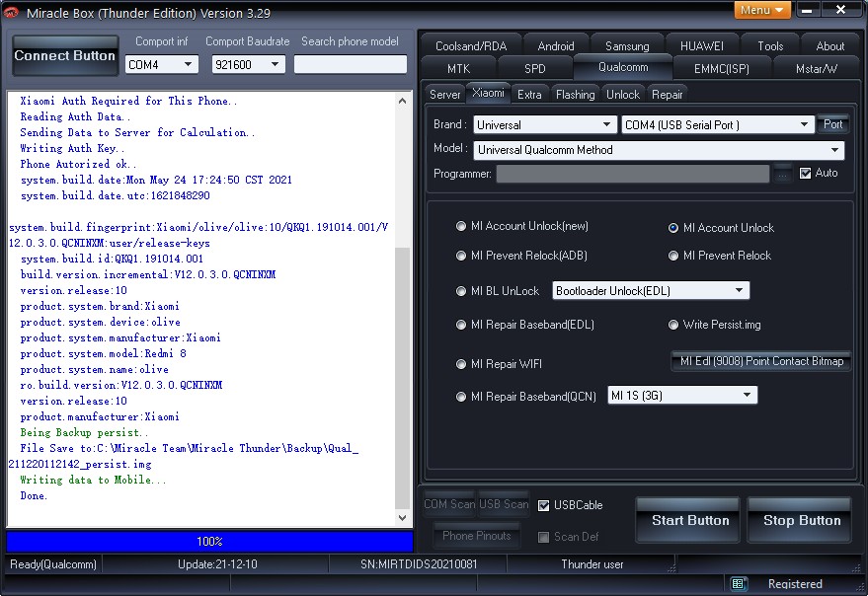The height and width of the screenshot is (596, 868).
Task: Click the Phone Pinouts button
Action: point(477,536)
